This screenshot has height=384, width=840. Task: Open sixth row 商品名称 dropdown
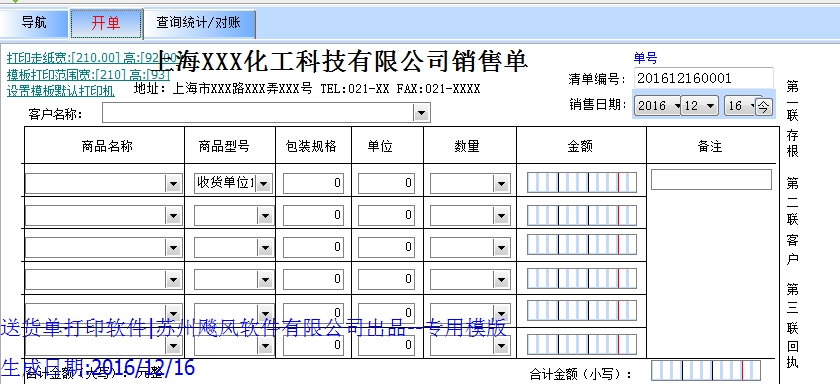pos(173,346)
